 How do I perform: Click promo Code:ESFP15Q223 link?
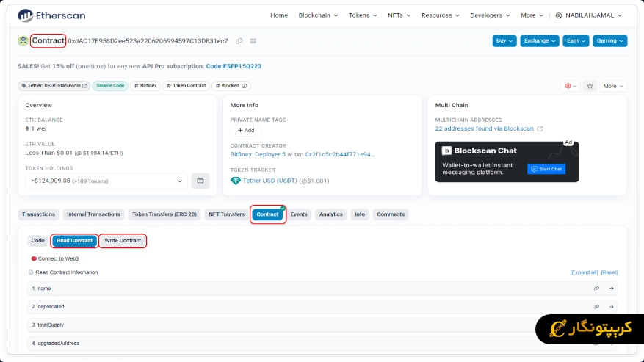234,66
